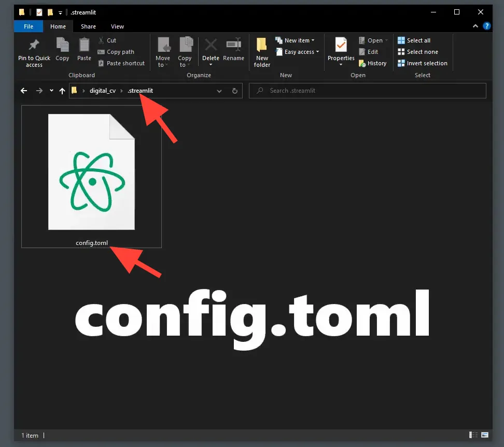Click Pin to Quick access
Image resolution: width=504 pixels, height=447 pixels.
(x=34, y=52)
